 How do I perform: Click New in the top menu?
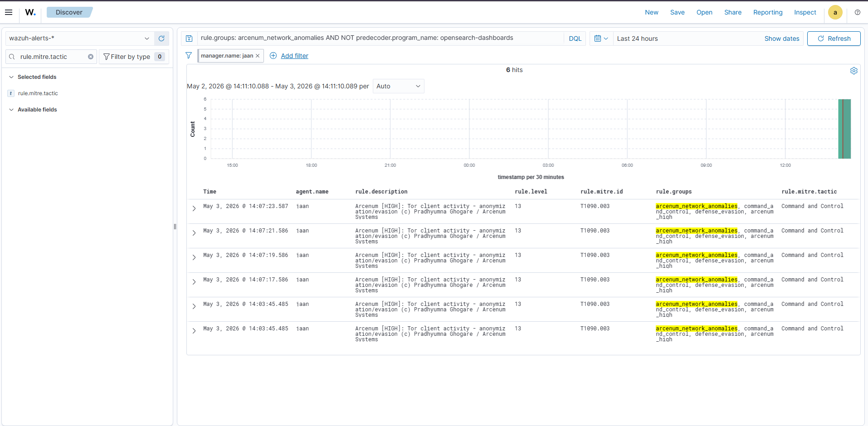pyautogui.click(x=651, y=12)
